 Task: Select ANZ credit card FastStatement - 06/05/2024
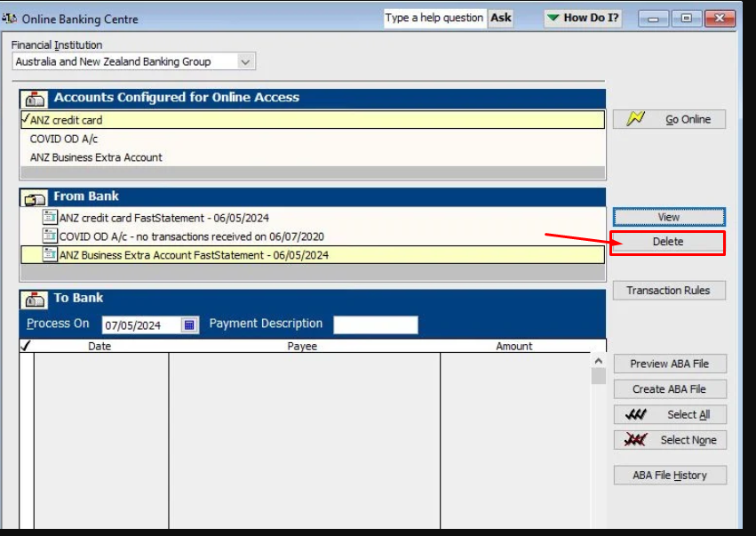[313, 218]
